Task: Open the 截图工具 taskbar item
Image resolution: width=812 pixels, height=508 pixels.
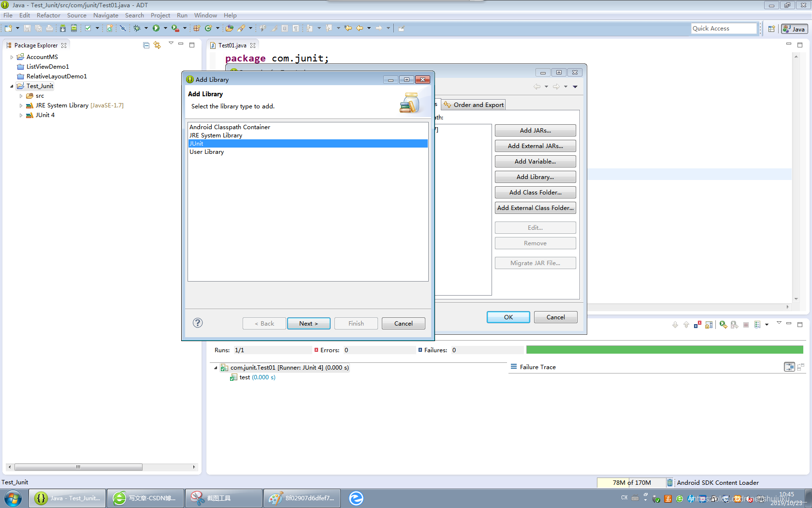Action: 223,498
